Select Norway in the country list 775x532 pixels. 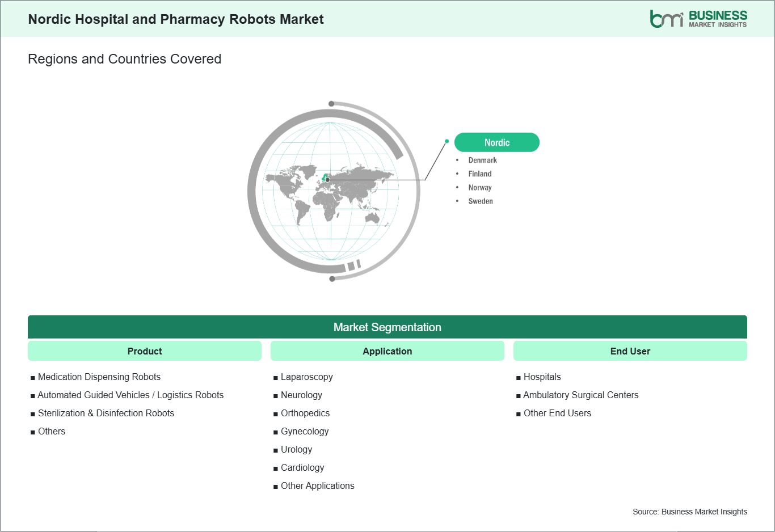point(480,188)
